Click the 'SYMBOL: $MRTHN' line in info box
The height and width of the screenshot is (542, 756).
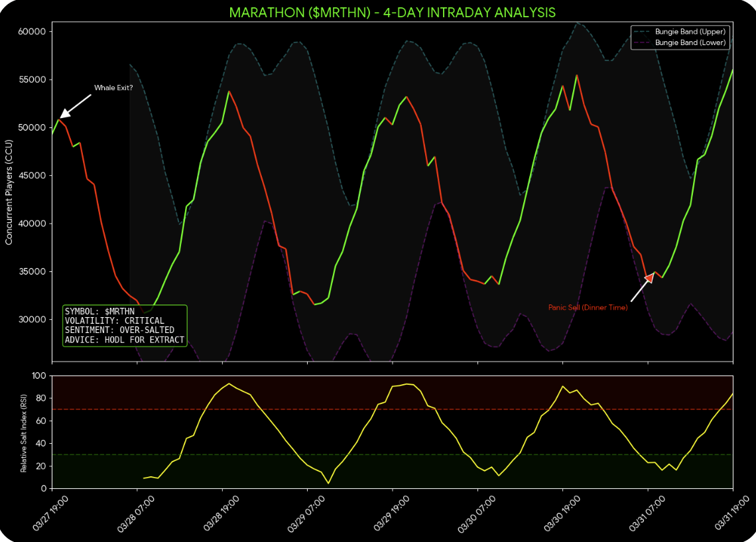click(x=99, y=312)
